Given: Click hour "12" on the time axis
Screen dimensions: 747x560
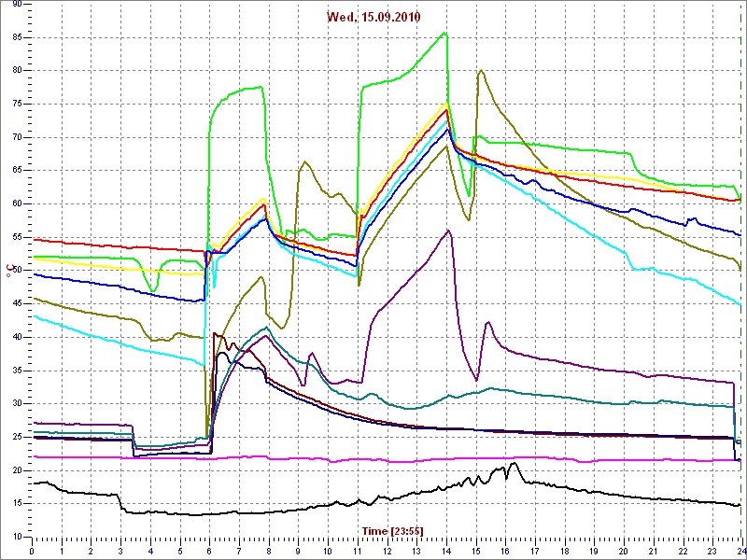Looking at the screenshot, I should tap(387, 552).
